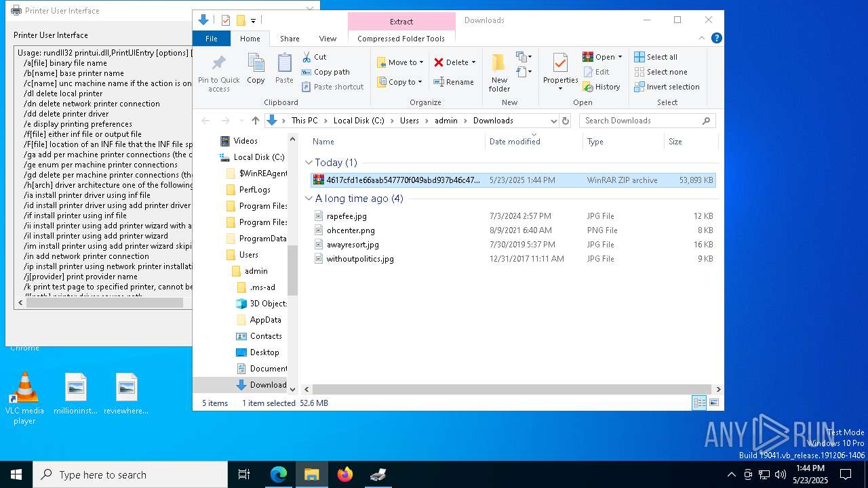The image size is (868, 488).
Task: Open Videos in navigation pane
Action: (x=239, y=141)
